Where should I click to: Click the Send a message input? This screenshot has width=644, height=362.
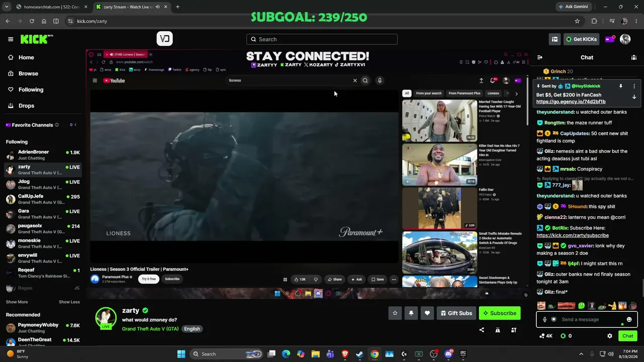(587, 319)
